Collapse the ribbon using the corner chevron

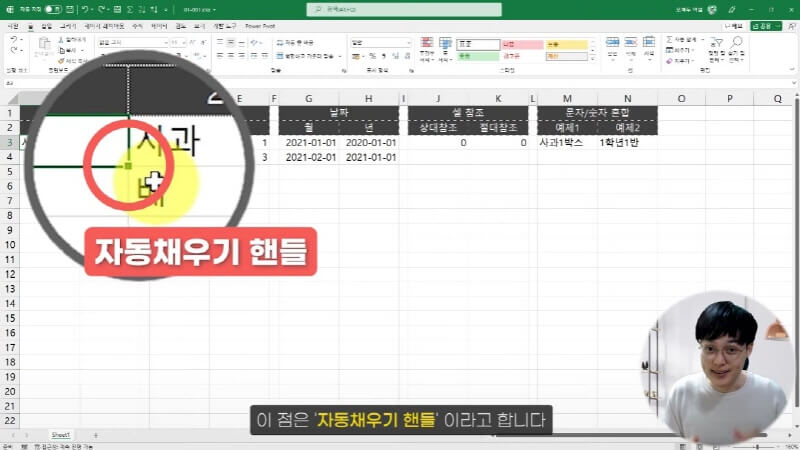pyautogui.click(x=792, y=69)
